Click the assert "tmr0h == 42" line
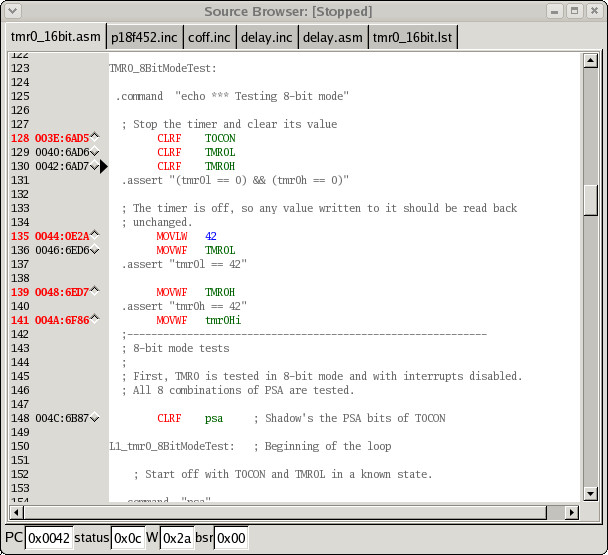The height and width of the screenshot is (555, 608). pos(184,306)
